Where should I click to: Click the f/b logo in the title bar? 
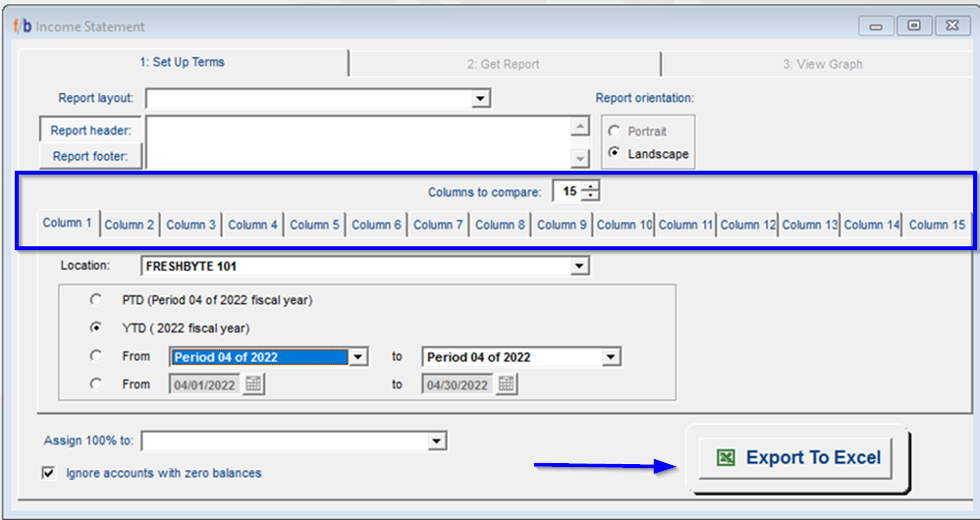(23, 26)
